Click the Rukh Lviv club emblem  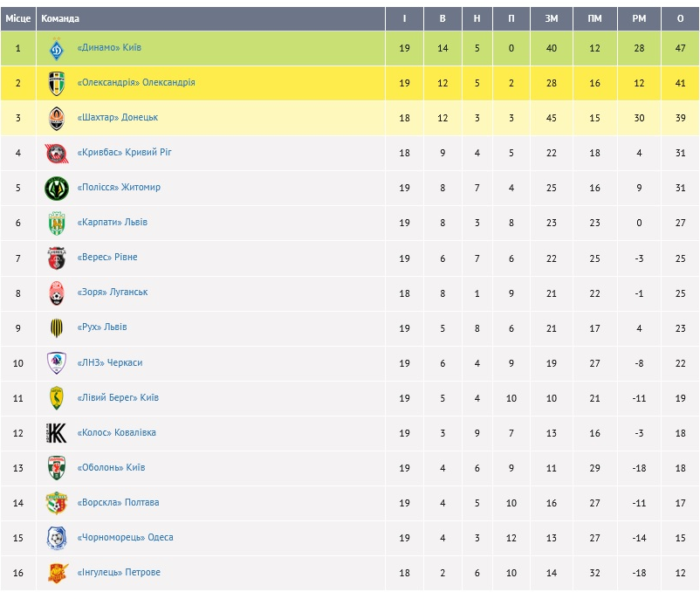pos(57,327)
